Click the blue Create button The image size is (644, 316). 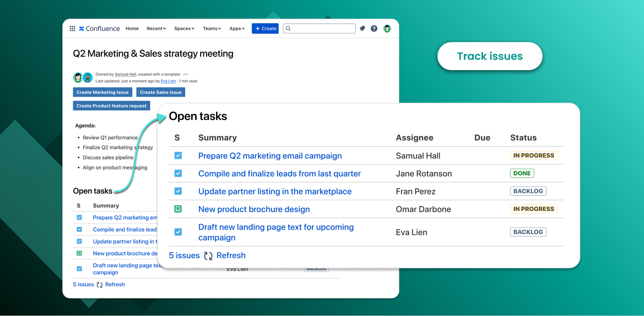point(265,28)
